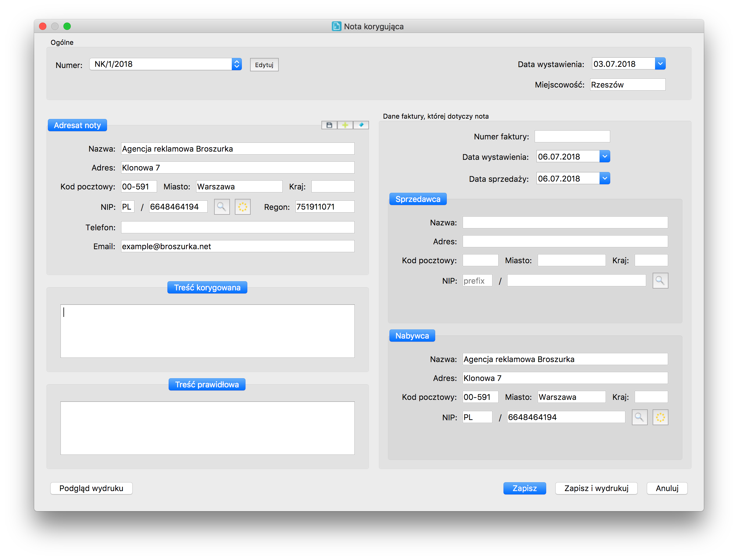
Task: Click the Regon field 751911071
Action: pos(325,207)
